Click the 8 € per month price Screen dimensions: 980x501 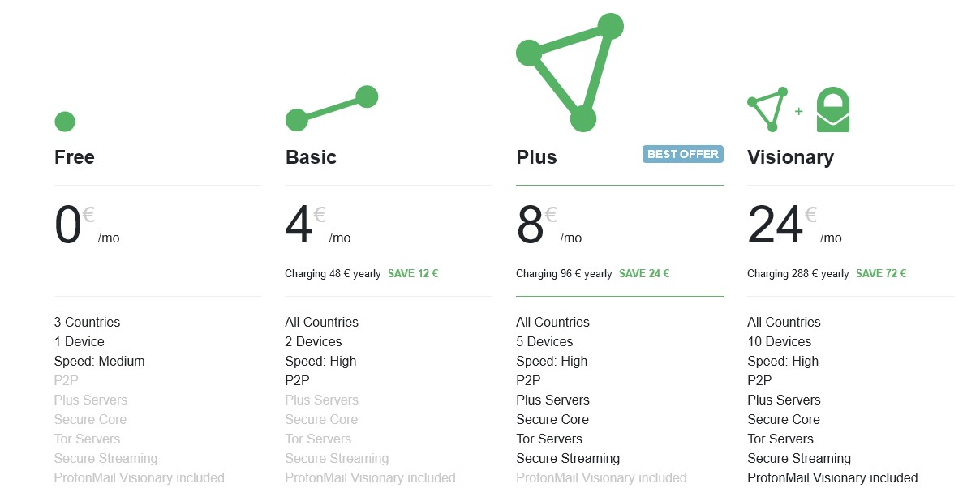click(x=549, y=225)
